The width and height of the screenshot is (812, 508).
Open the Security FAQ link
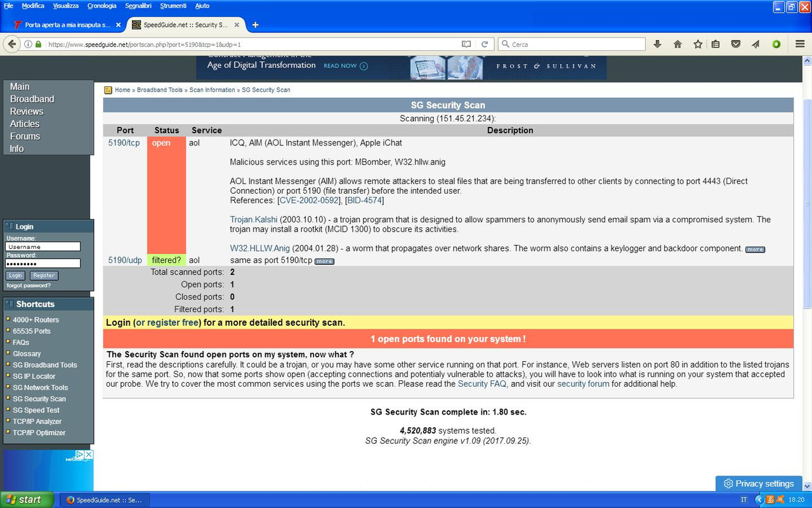tap(482, 384)
